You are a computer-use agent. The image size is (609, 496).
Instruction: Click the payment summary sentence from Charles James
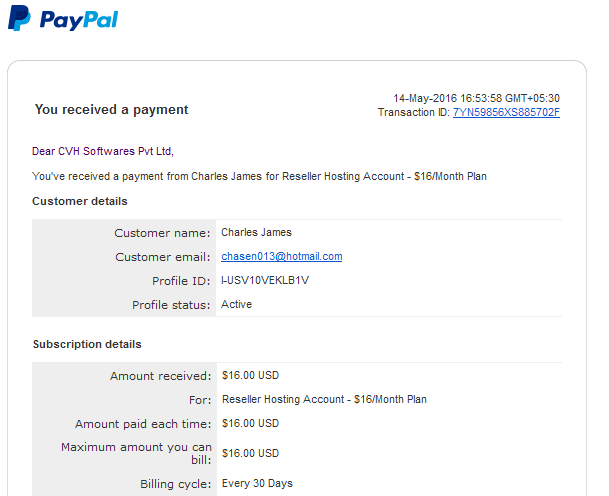coord(259,176)
